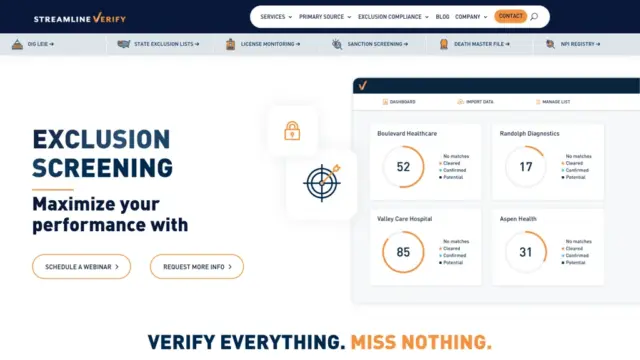640x360 pixels.
Task: Click the orange Contact button
Action: (511, 16)
